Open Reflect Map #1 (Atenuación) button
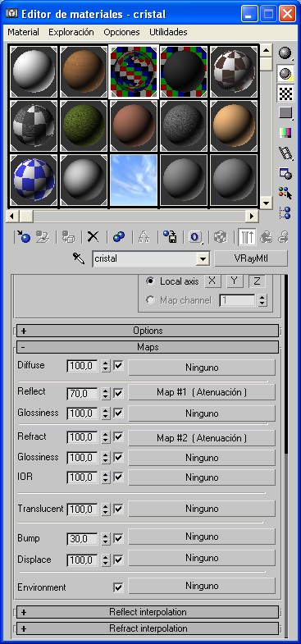This screenshot has height=644, width=301. tap(202, 392)
